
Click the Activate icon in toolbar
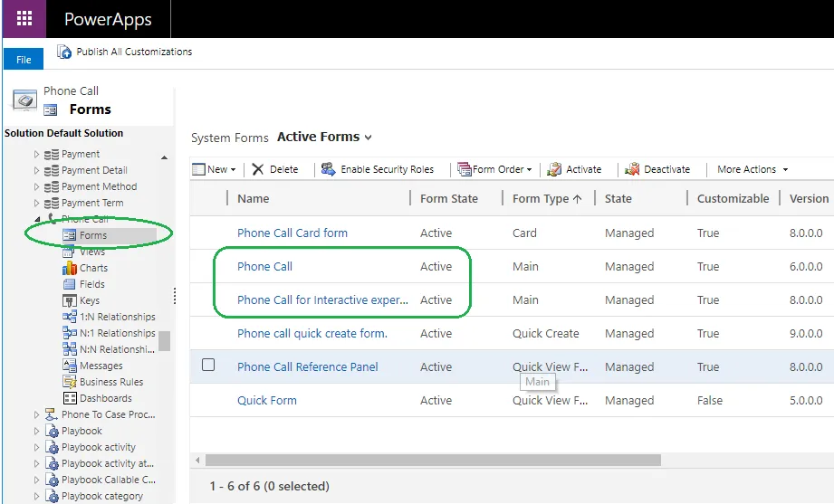554,169
